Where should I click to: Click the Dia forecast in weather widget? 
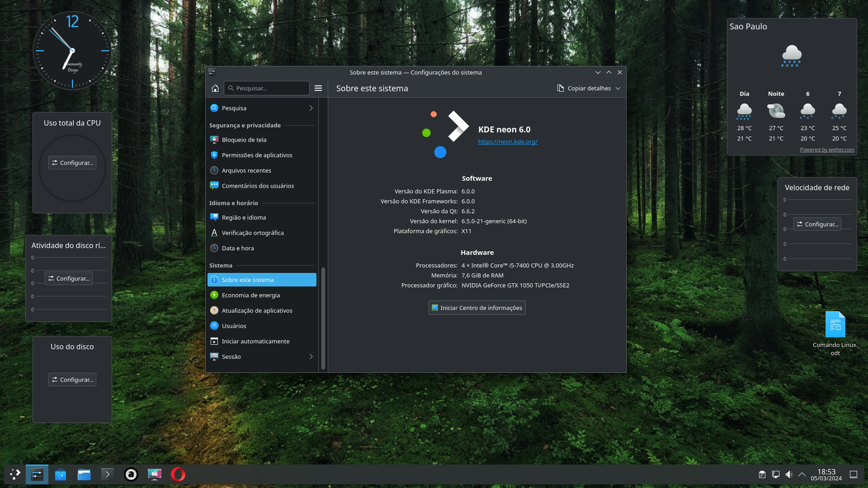[x=744, y=116]
